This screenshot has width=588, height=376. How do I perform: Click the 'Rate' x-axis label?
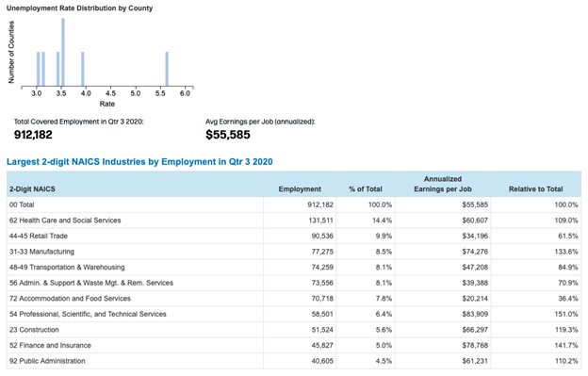107,104
